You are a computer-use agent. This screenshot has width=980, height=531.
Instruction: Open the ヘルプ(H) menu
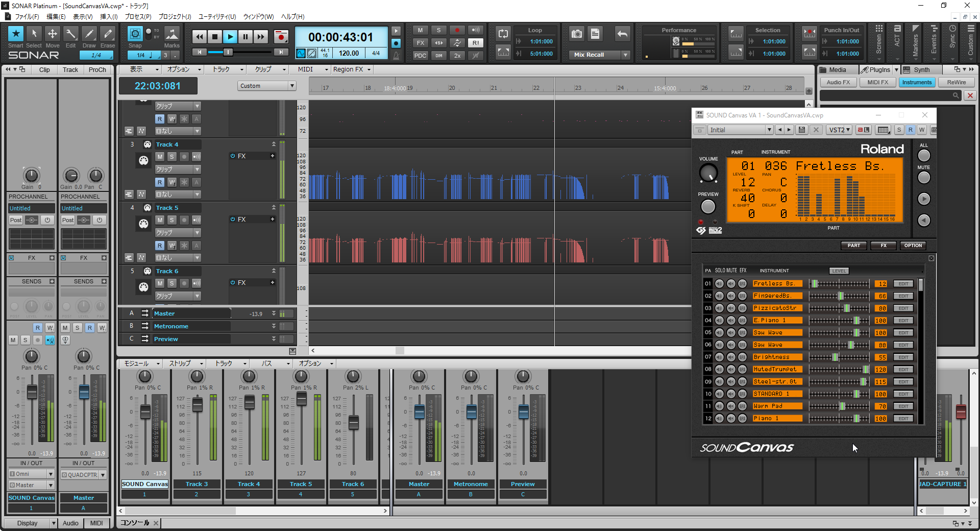(293, 17)
